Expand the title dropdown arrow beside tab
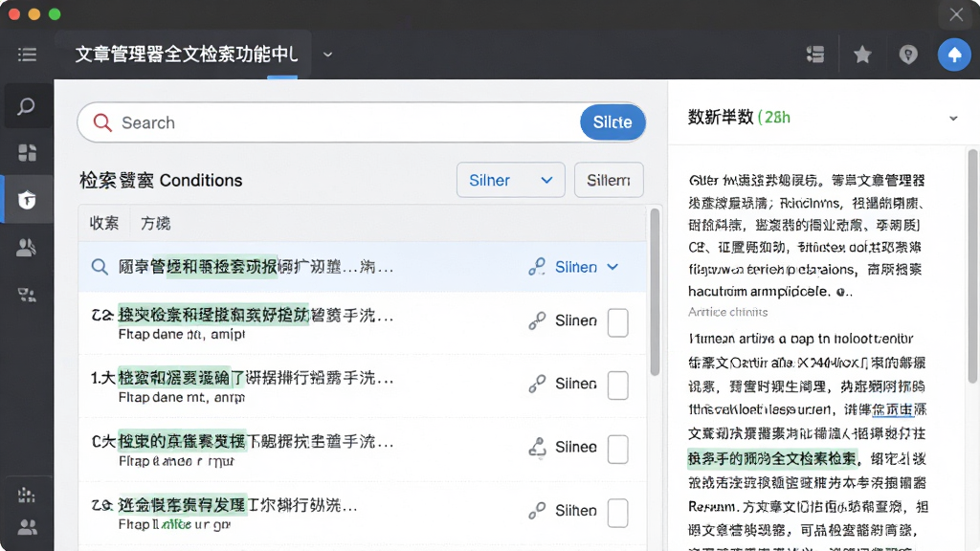The image size is (980, 551). pos(327,55)
